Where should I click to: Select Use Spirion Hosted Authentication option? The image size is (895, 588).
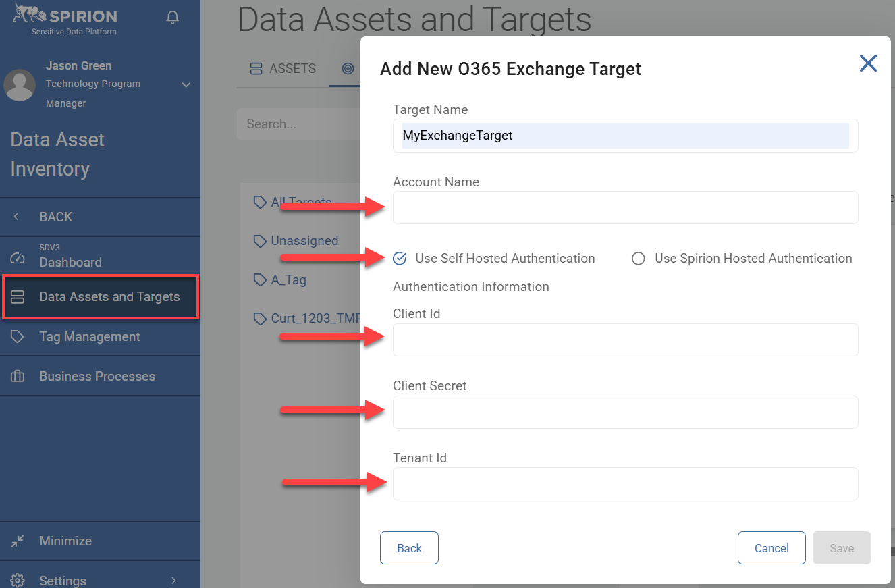(x=638, y=259)
